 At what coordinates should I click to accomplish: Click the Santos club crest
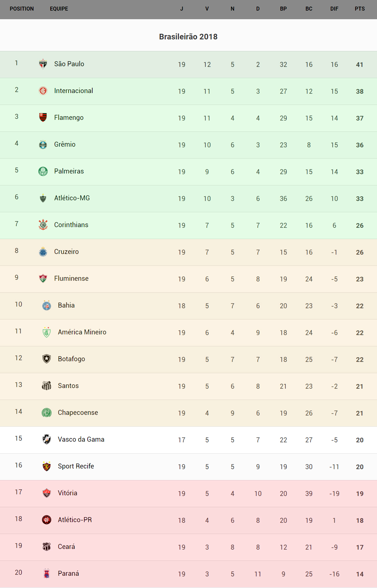47,386
